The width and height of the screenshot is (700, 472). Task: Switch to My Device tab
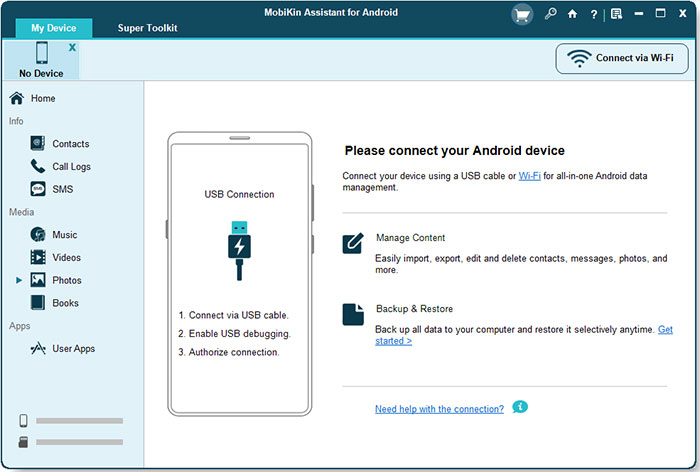coord(54,28)
